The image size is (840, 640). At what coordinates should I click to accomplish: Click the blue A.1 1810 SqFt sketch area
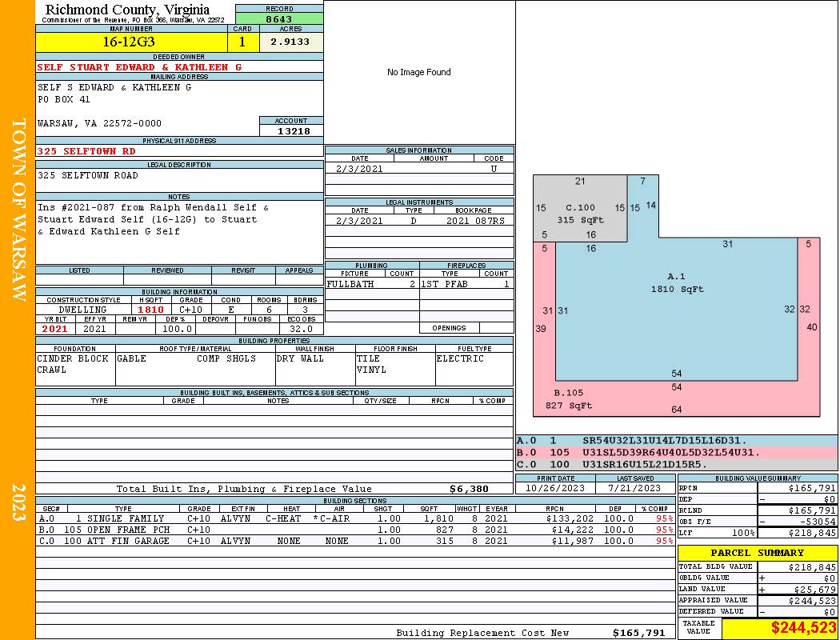(x=677, y=310)
